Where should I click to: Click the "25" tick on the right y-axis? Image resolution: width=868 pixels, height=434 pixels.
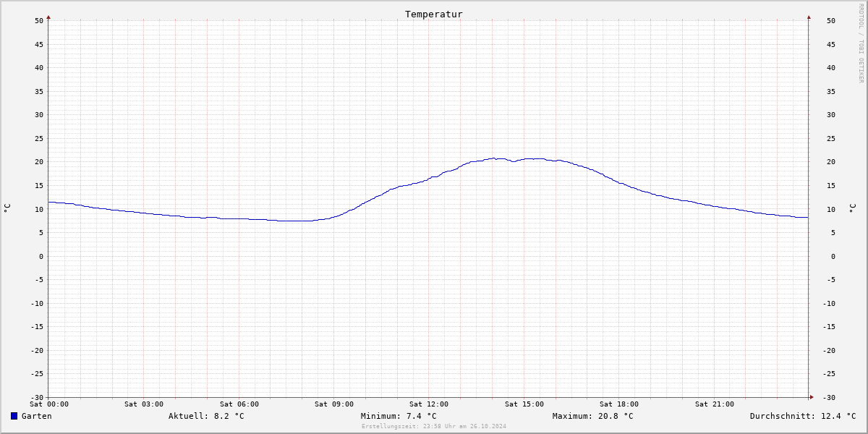pos(830,139)
